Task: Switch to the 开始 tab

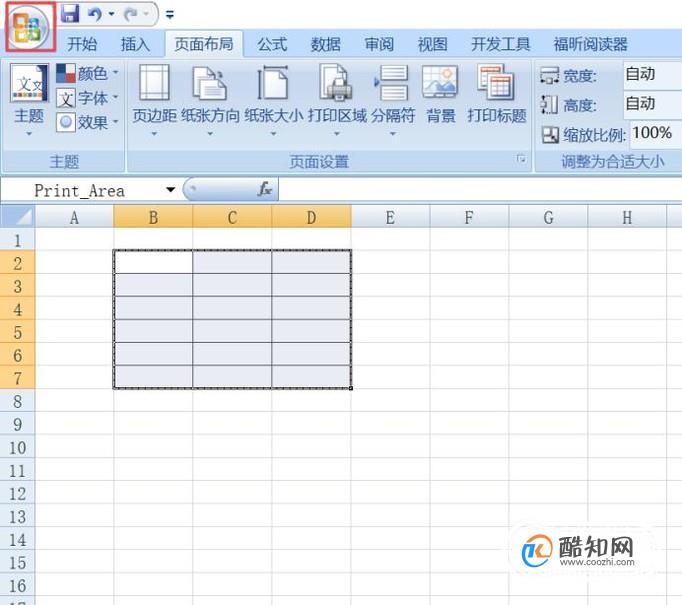Action: click(x=82, y=44)
